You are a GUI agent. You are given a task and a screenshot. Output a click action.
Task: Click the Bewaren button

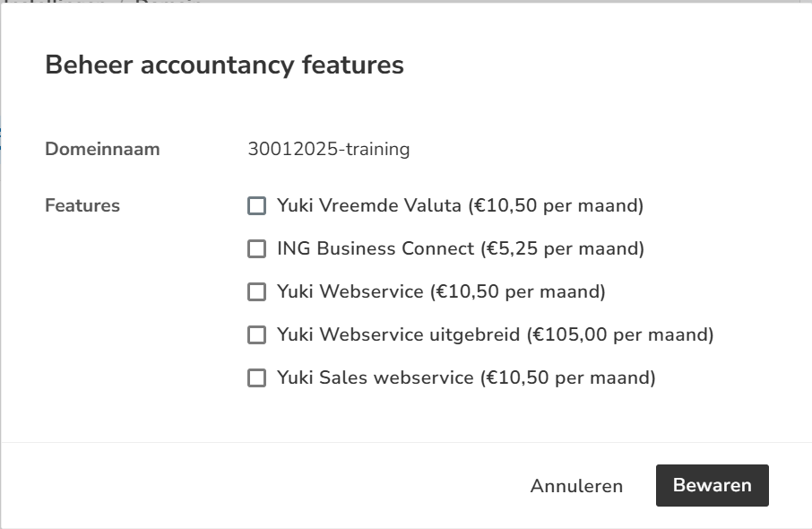tap(712, 485)
